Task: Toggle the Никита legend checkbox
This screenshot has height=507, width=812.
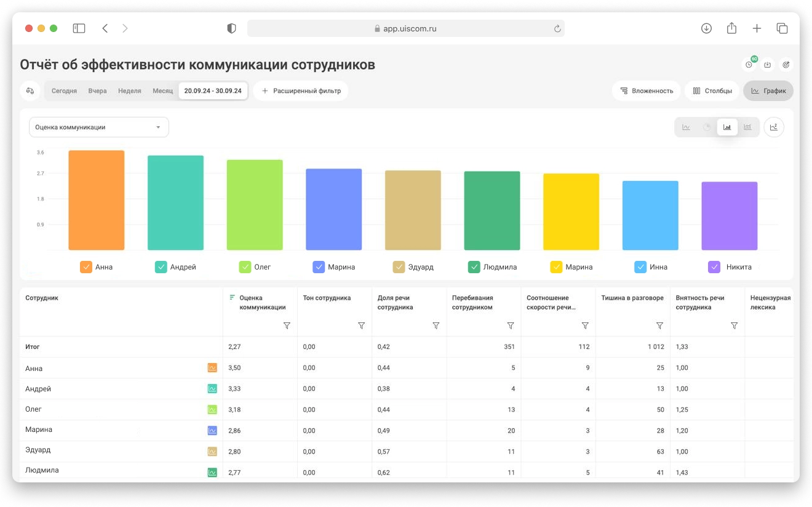Action: [x=714, y=267]
